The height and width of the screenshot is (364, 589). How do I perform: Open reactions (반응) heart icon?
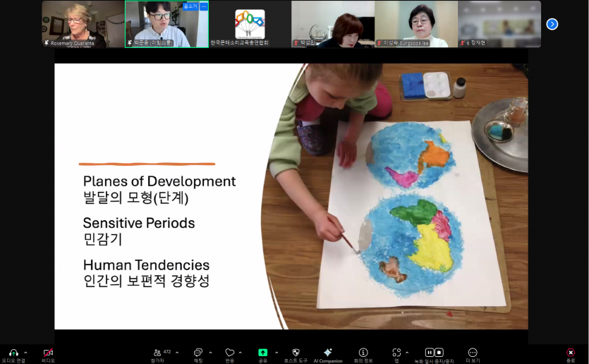(x=229, y=353)
